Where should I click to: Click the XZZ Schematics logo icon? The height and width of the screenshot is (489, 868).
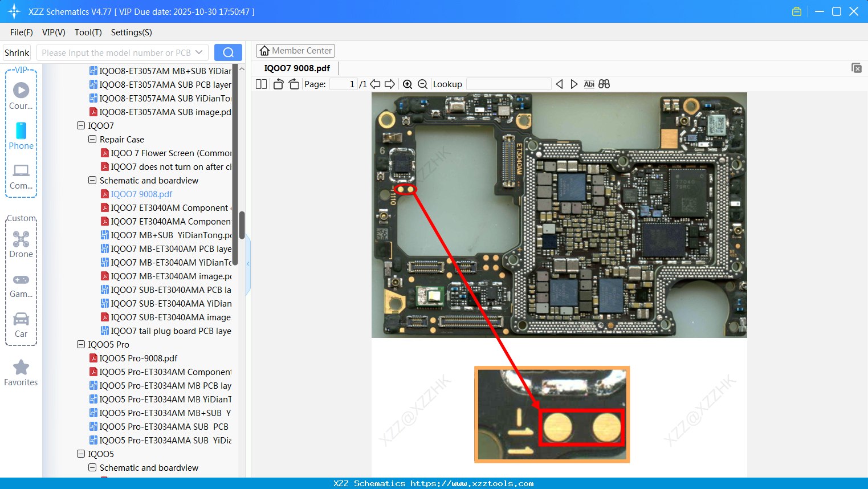tap(14, 11)
